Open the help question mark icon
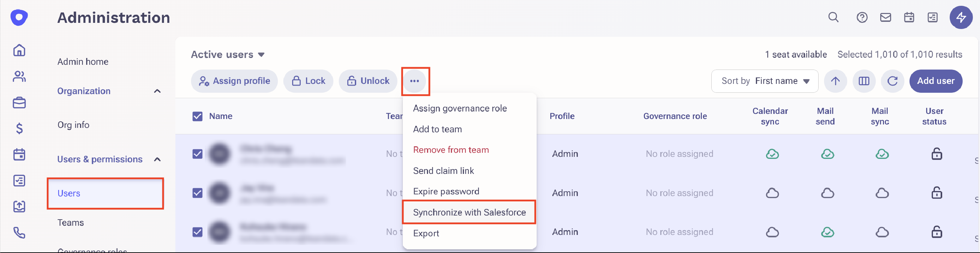Image resolution: width=980 pixels, height=253 pixels. (x=862, y=17)
